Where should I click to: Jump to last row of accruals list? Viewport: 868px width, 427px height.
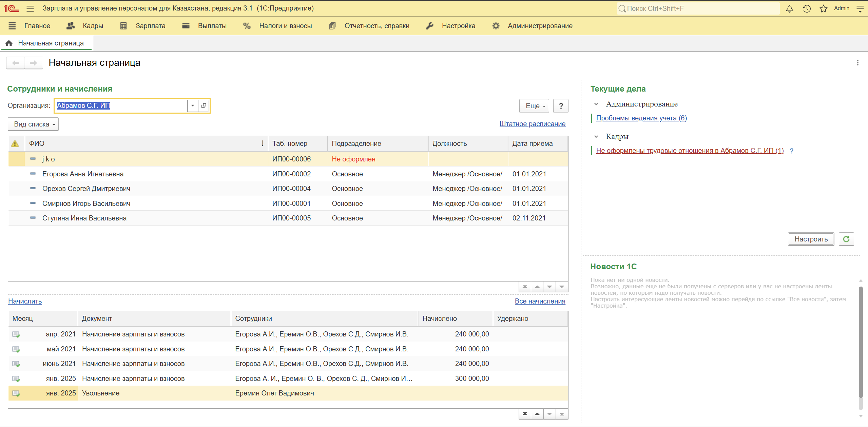[x=562, y=414]
